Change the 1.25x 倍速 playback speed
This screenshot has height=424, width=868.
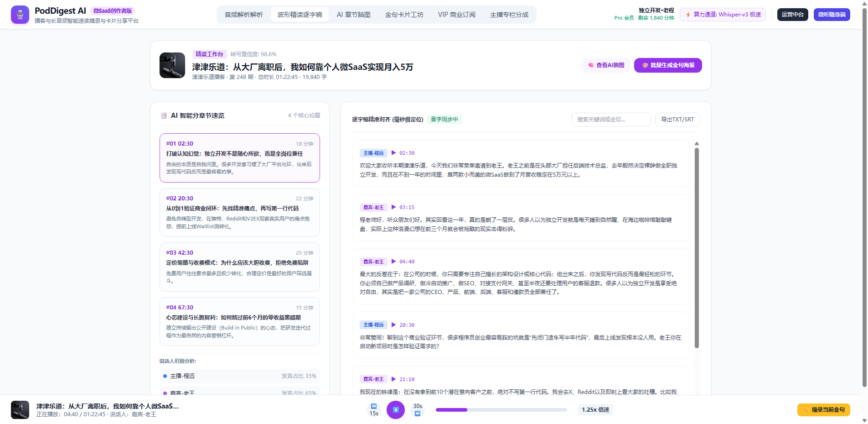(595, 410)
